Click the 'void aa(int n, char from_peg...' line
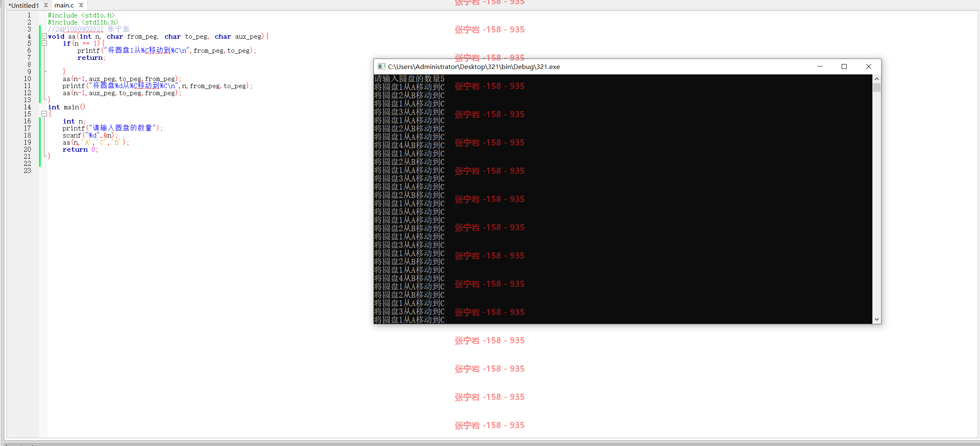 (x=158, y=37)
